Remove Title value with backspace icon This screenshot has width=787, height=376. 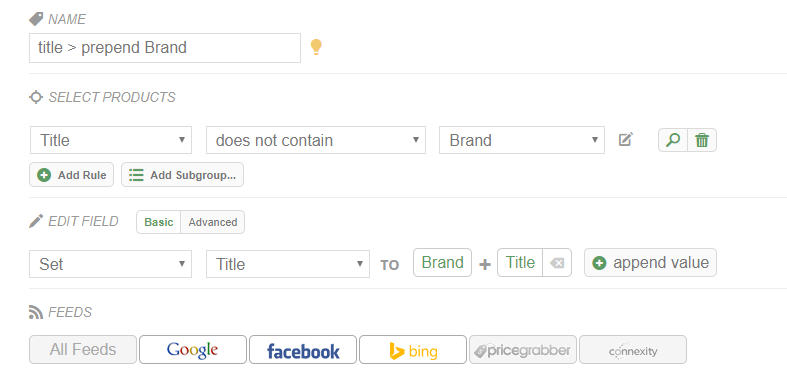point(557,263)
